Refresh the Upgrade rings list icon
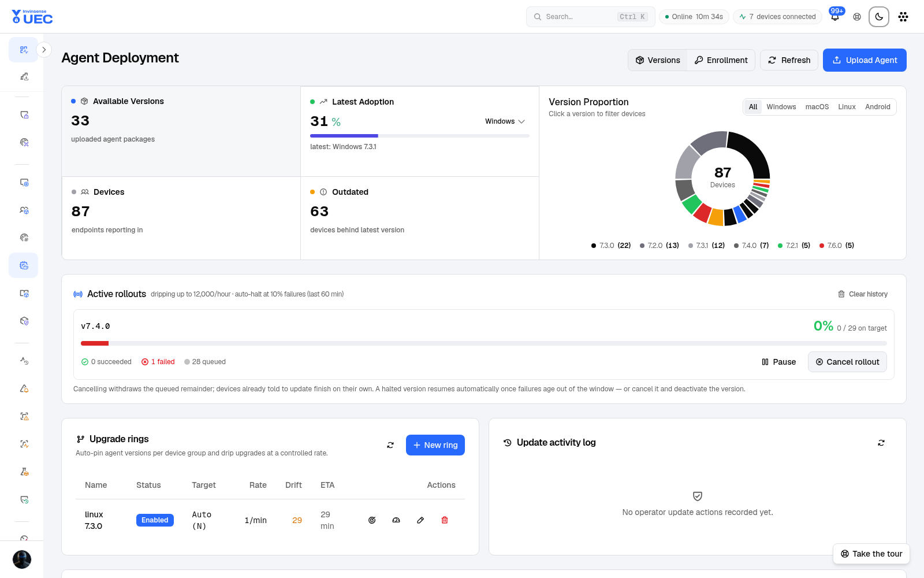Screen dimensions: 924x578 (390, 445)
